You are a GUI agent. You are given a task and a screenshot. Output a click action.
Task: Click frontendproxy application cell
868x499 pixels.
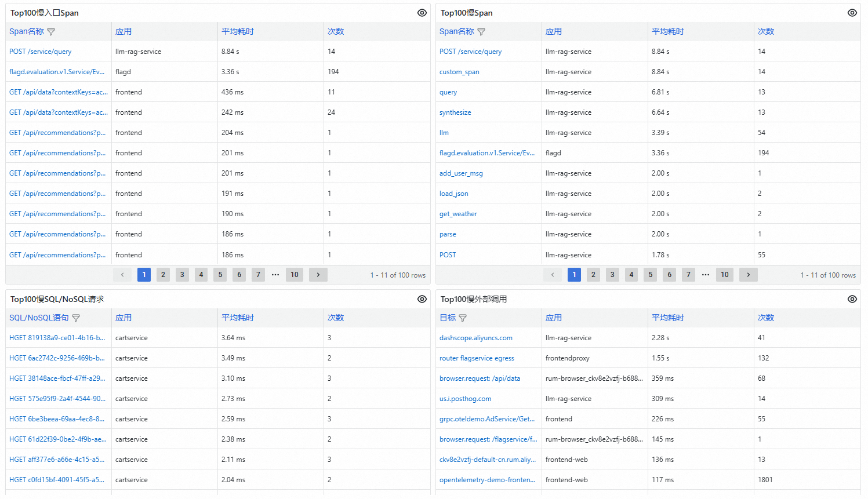(568, 358)
